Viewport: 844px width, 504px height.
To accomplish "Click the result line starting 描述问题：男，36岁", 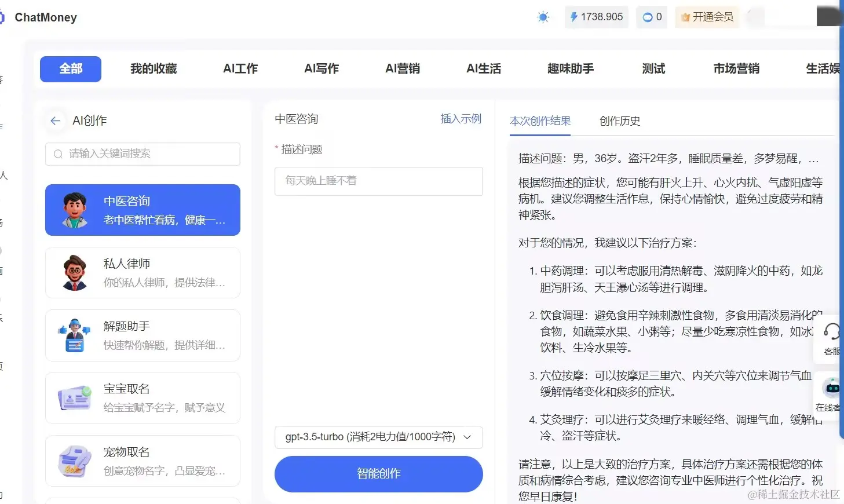I will 668,159.
